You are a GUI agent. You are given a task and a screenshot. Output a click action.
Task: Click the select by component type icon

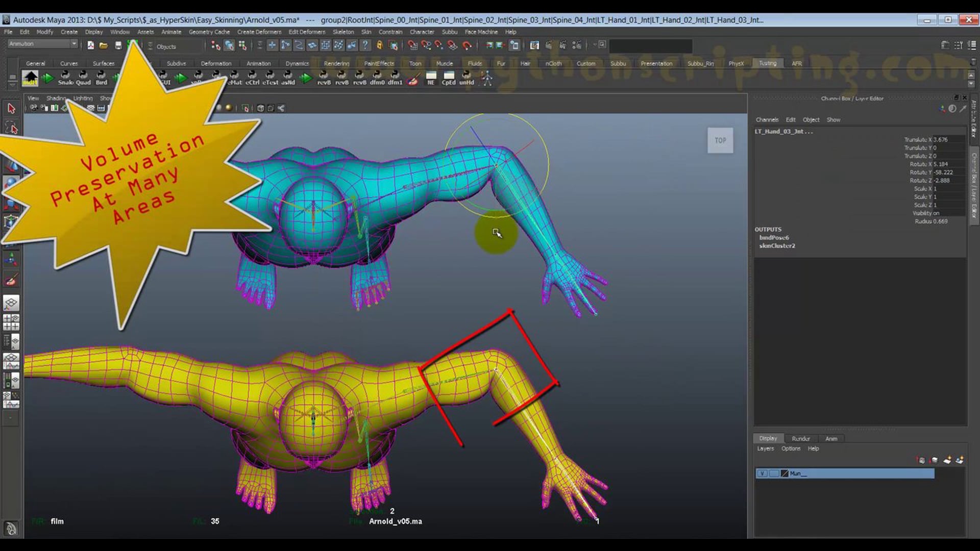coord(242,45)
